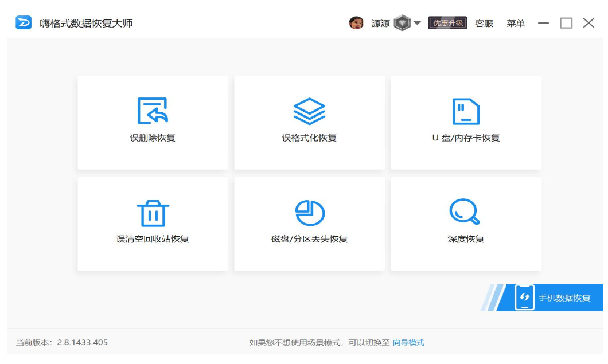Click the accidental deletion recovery icon
This screenshot has height=364, width=608.
pyautogui.click(x=152, y=111)
